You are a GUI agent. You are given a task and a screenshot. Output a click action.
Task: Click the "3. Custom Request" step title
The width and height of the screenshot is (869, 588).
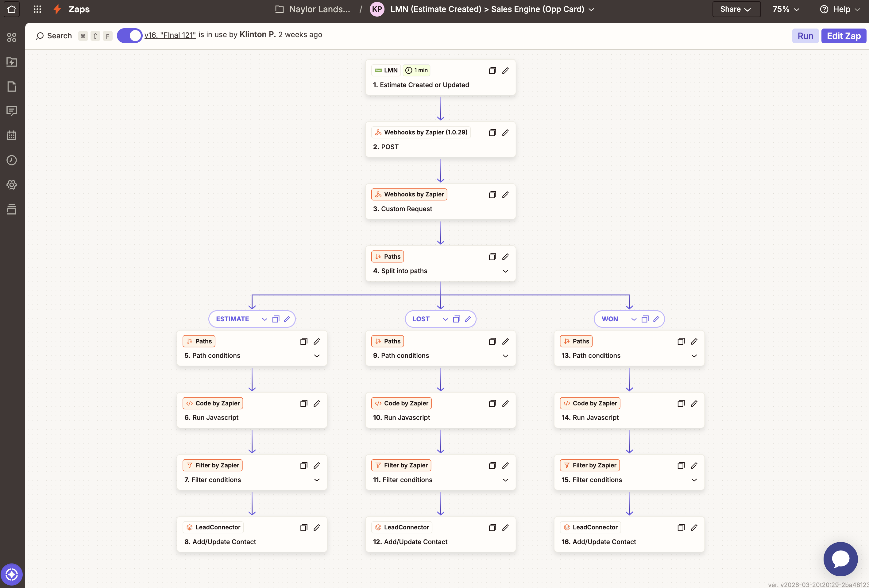point(402,209)
